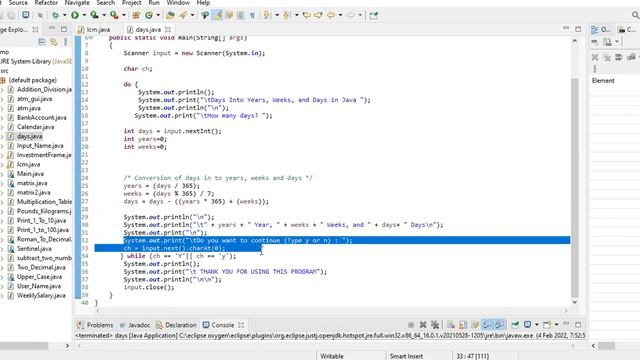Close the days.java editor tab
This screenshot has height=360, width=640.
pos(168,29)
